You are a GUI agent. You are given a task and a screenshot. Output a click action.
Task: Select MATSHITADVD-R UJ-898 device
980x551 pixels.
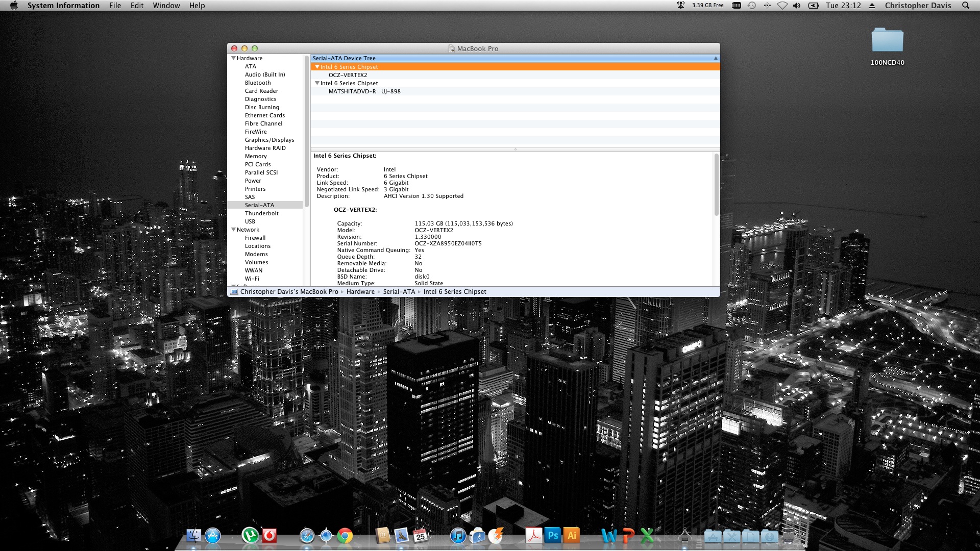[364, 91]
